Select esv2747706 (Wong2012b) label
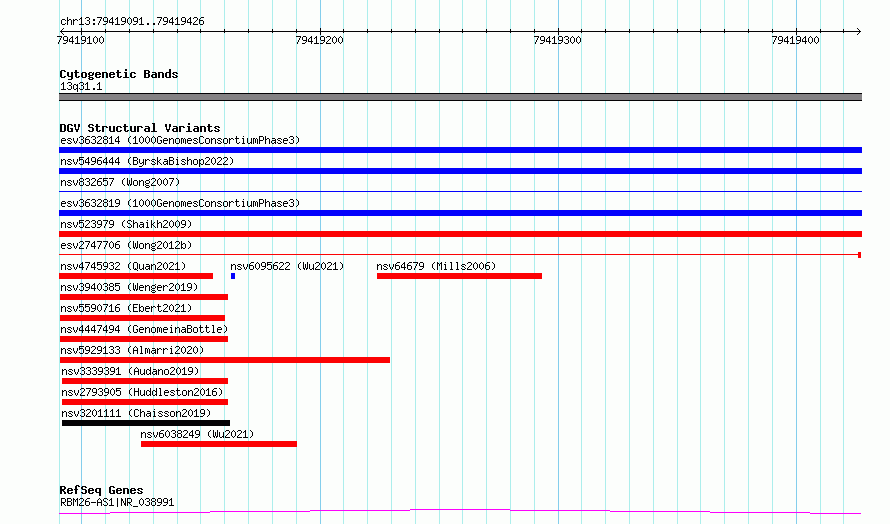Image resolution: width=890 pixels, height=524 pixels. coord(126,245)
